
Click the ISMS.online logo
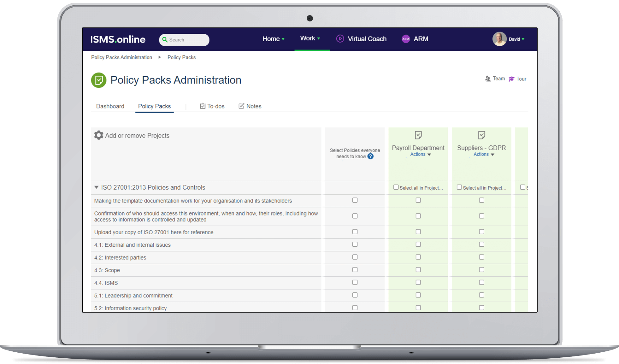pyautogui.click(x=118, y=39)
